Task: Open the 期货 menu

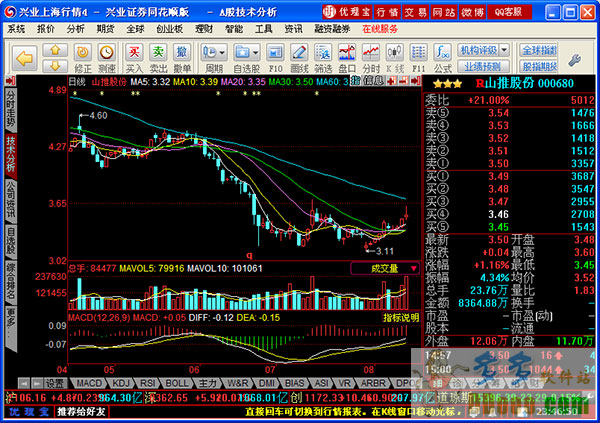Action: click(x=105, y=29)
